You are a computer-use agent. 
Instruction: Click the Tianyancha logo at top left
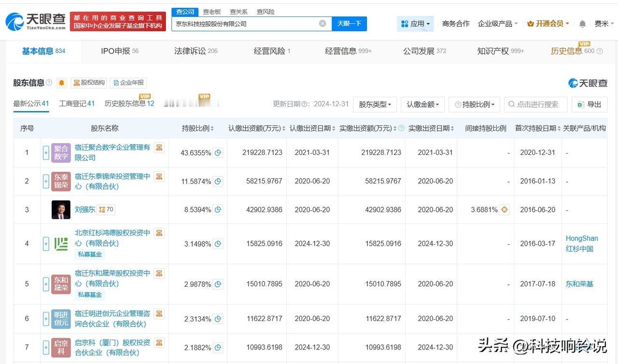pos(35,21)
